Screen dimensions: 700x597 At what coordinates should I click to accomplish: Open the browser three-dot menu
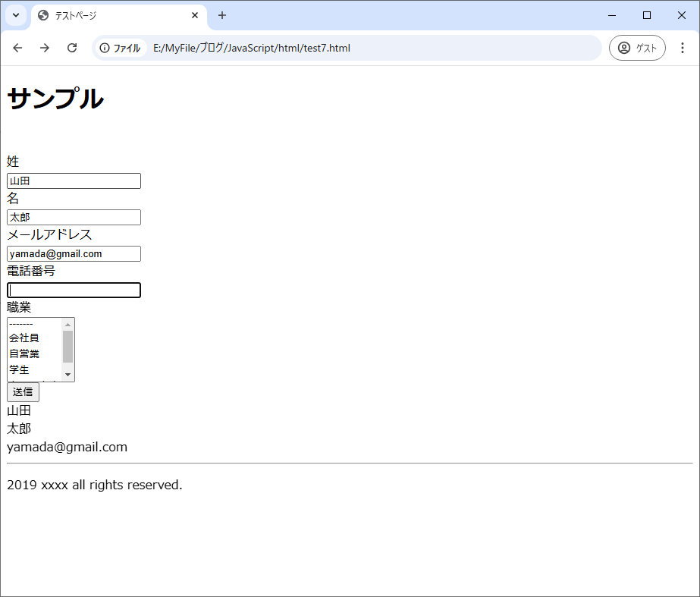tap(682, 48)
